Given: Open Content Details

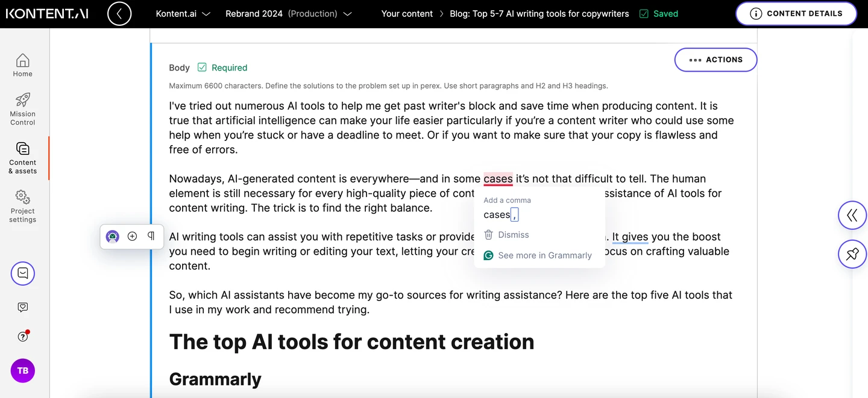Looking at the screenshot, I should click(x=796, y=13).
